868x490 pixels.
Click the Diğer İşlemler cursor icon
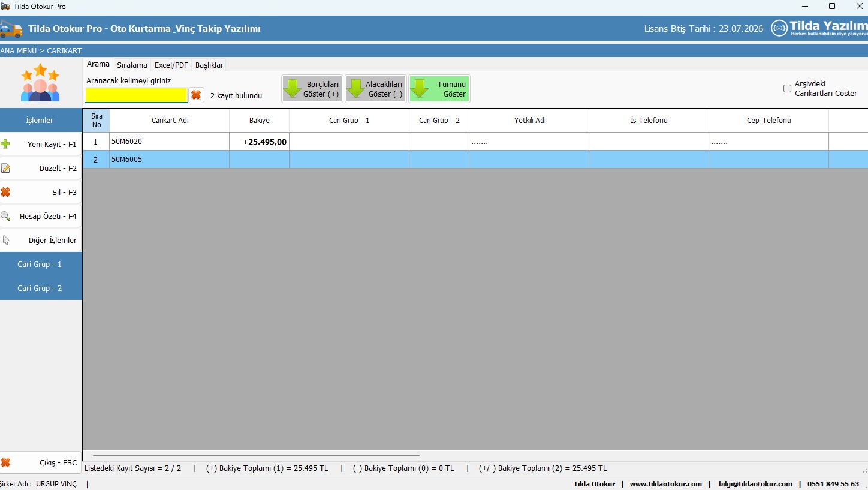point(6,241)
